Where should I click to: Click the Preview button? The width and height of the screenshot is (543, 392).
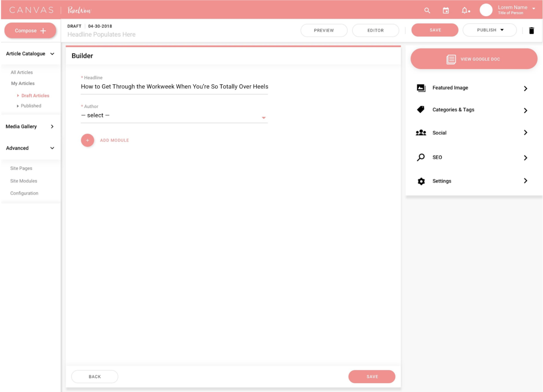tap(324, 30)
